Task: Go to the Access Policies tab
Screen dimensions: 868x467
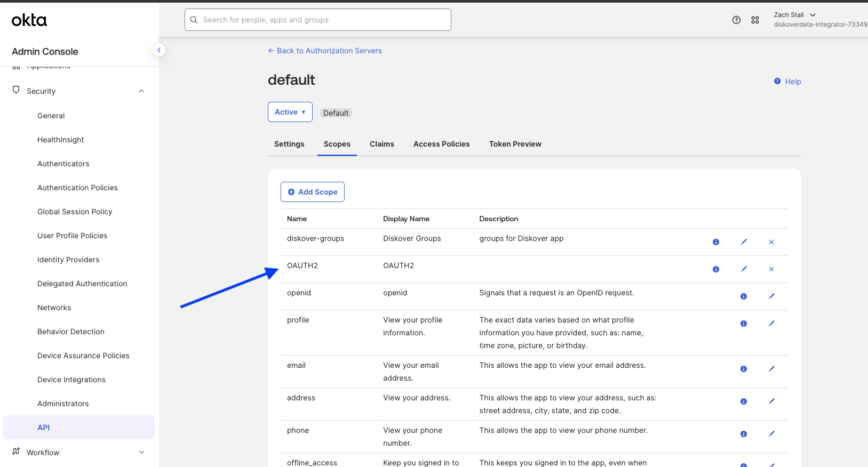Action: tap(442, 144)
